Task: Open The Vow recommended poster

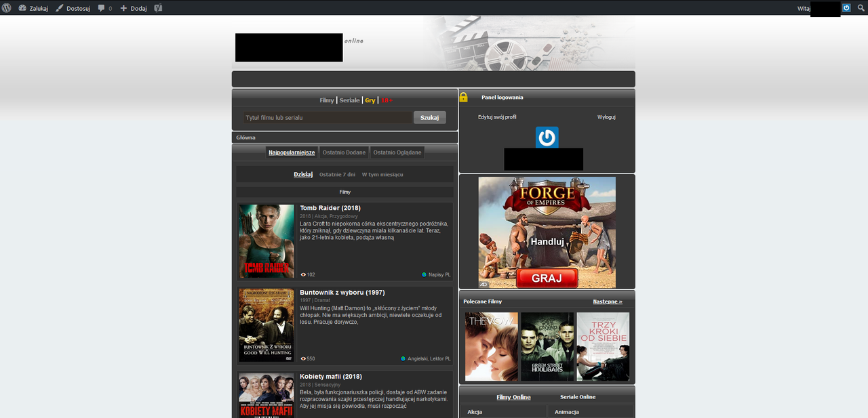Action: (492, 346)
